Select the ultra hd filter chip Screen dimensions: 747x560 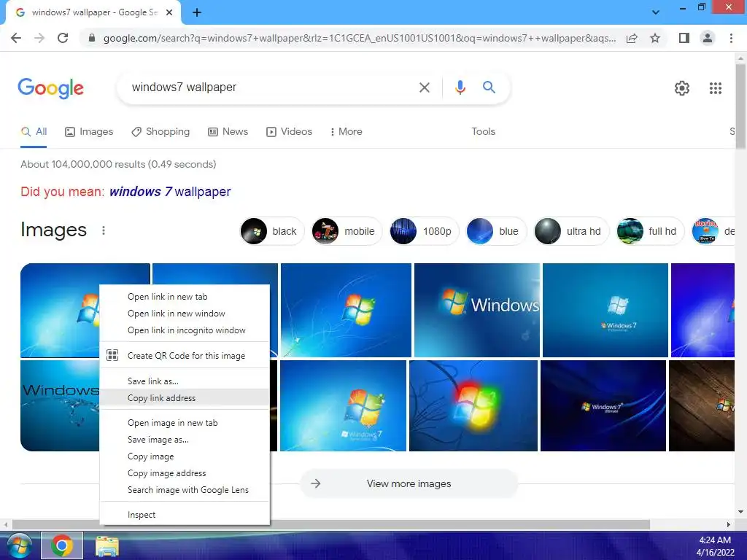pyautogui.click(x=571, y=231)
